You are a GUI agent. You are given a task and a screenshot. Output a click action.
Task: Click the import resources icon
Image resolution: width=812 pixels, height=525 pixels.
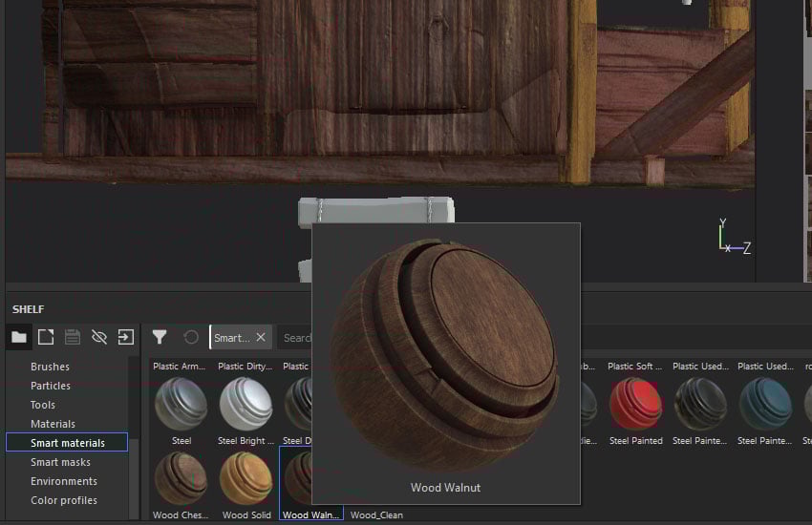(126, 337)
